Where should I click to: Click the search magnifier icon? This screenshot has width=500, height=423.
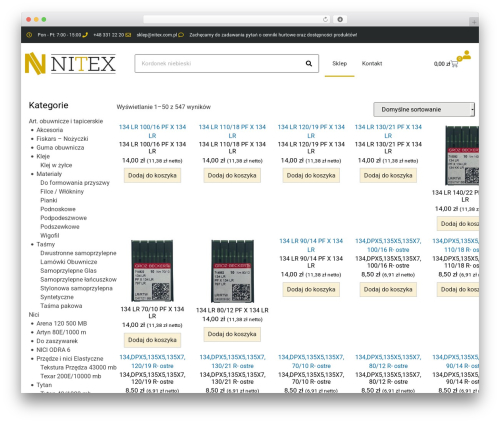coord(309,63)
